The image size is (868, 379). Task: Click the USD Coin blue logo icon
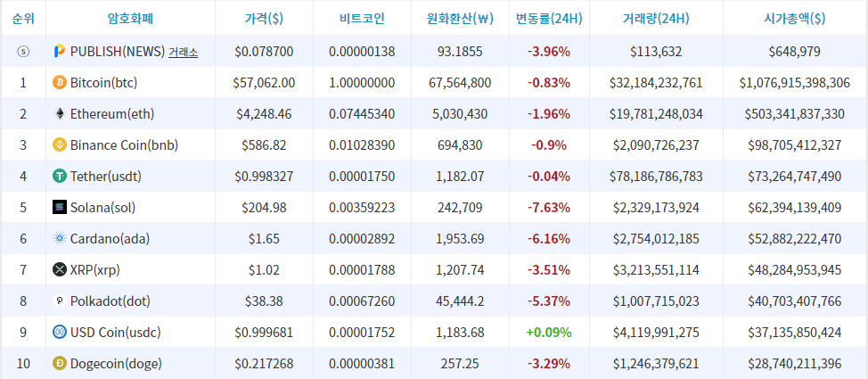59,333
